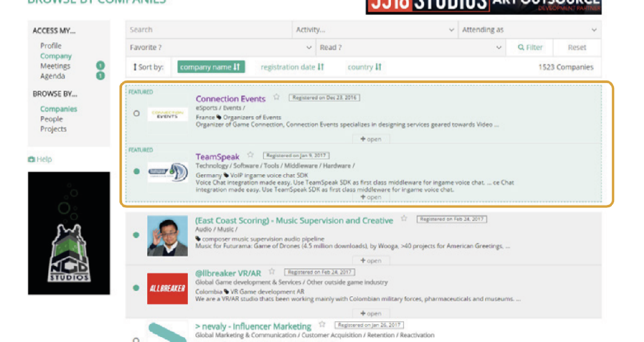The width and height of the screenshot is (644, 342).
Task: Open East Coast Scoring profile photo
Action: coord(168,236)
